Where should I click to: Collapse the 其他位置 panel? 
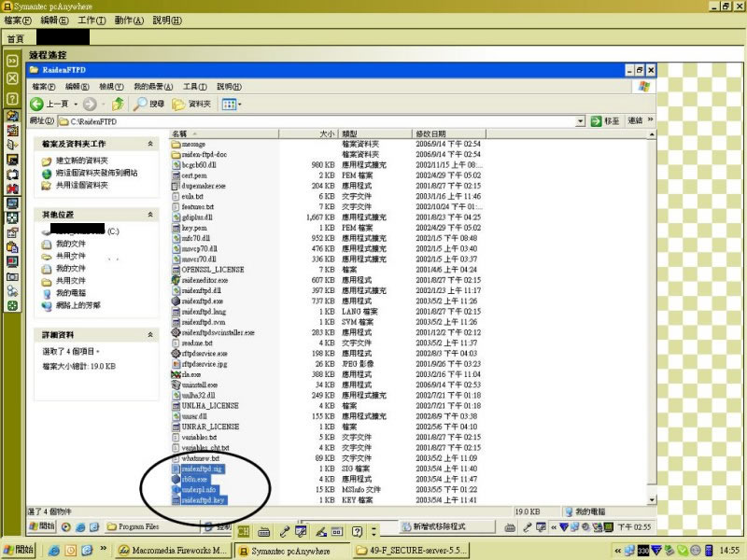click(x=150, y=215)
